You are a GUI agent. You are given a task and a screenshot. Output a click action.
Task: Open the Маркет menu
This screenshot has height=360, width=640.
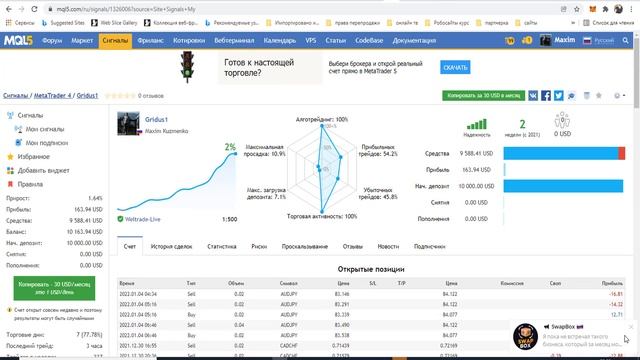click(82, 40)
